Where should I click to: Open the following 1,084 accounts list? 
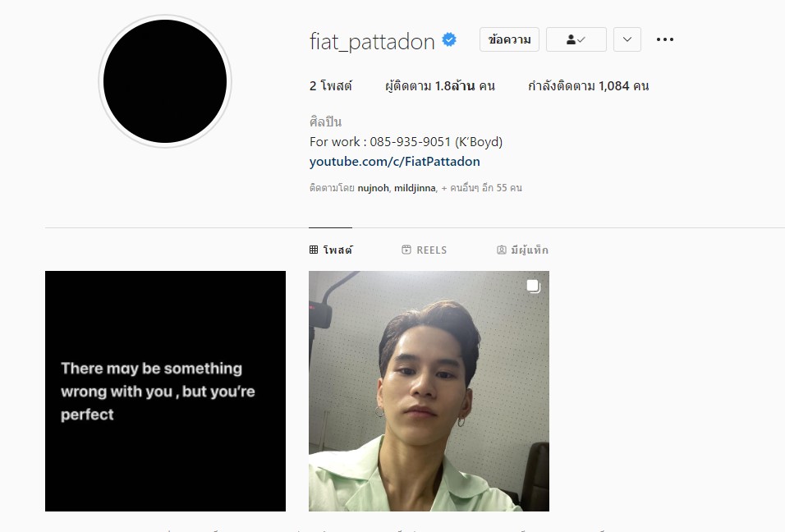pos(589,86)
